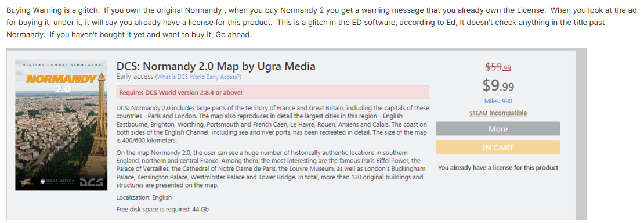Click the 'Free disk space is required: 44 Gb' line

[162, 210]
